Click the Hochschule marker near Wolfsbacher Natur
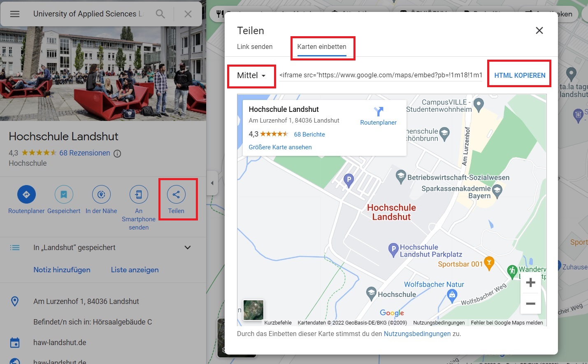 coord(371,294)
